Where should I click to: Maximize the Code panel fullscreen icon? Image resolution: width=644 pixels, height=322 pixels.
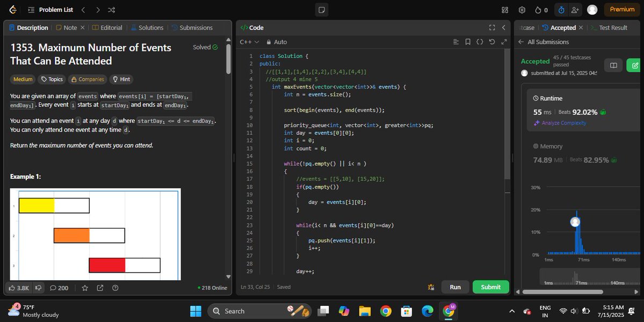[x=492, y=27]
